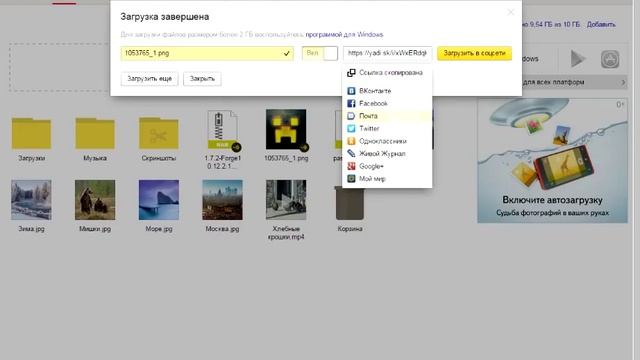Select the Море.jpg thumbnail
640x360 pixels.
click(158, 200)
